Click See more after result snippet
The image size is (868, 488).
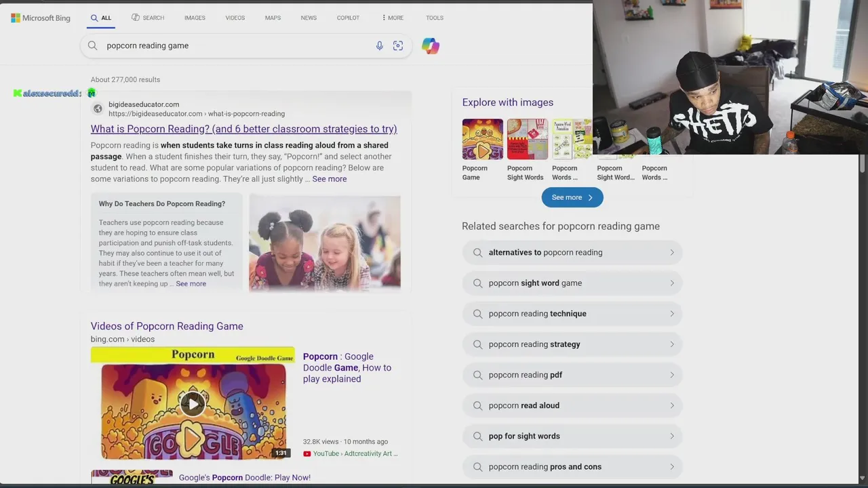click(330, 179)
